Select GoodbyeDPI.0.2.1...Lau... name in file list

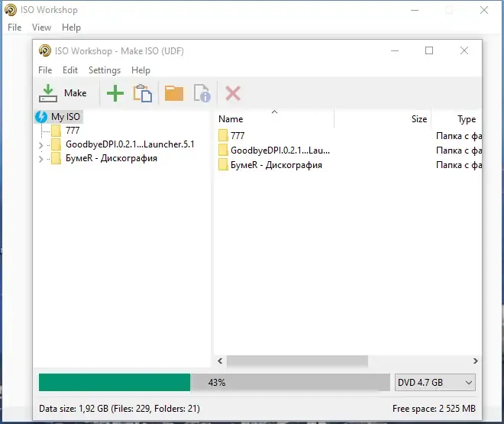click(280, 151)
